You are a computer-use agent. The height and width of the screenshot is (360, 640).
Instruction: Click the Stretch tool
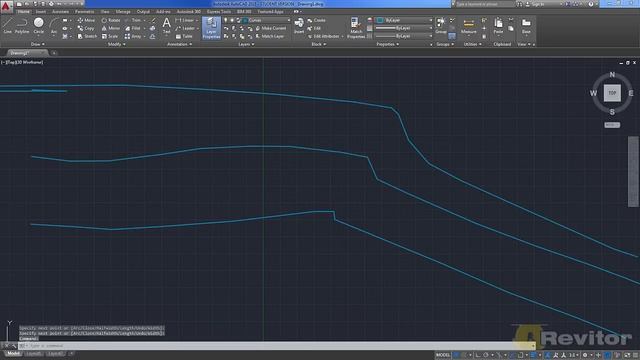87,36
